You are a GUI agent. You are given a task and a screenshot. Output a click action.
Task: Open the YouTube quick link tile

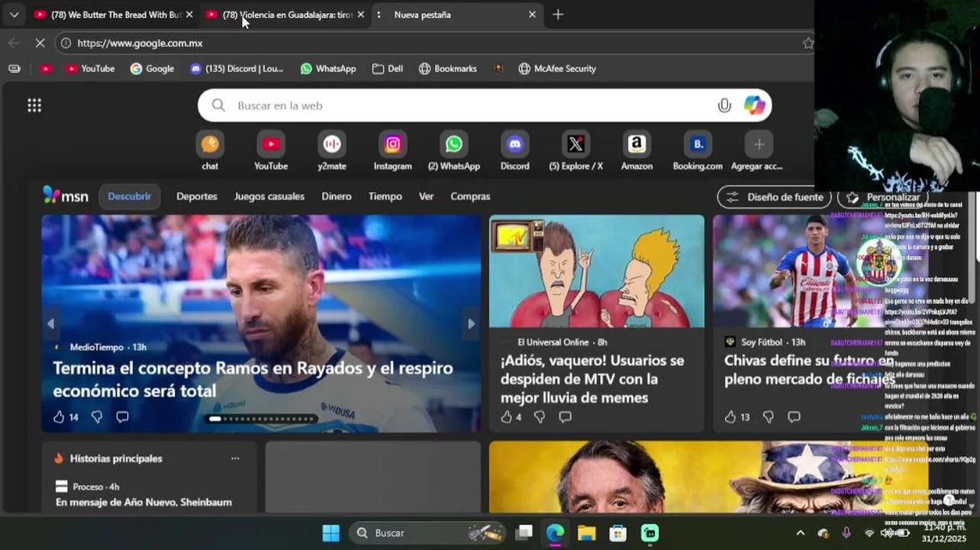pos(271,151)
